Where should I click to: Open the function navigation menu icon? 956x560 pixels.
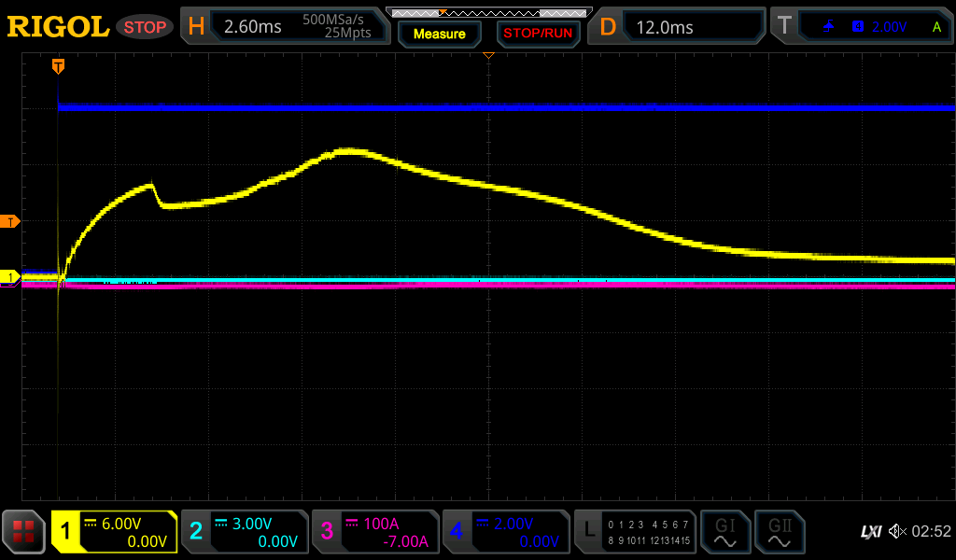[x=23, y=532]
